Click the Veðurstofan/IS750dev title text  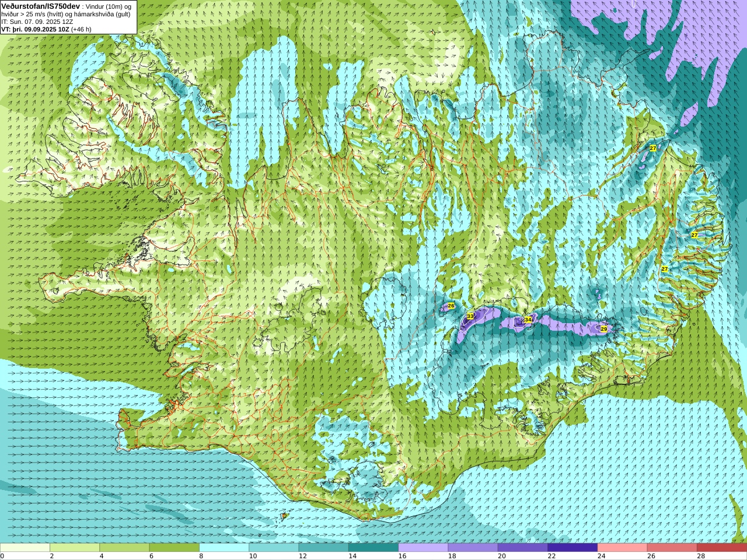tap(40, 6)
